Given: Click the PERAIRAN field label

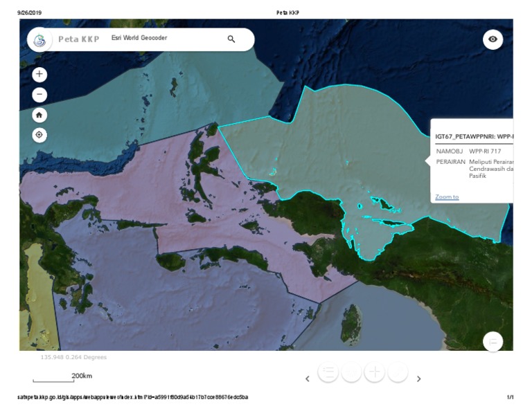Looking at the screenshot, I should click(x=450, y=162).
